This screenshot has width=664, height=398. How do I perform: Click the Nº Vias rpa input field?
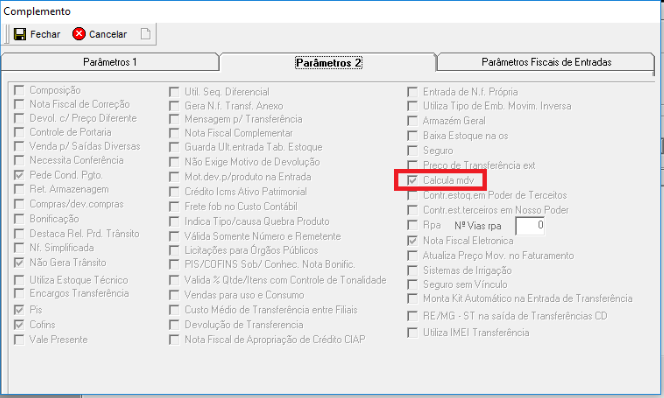[530, 225]
